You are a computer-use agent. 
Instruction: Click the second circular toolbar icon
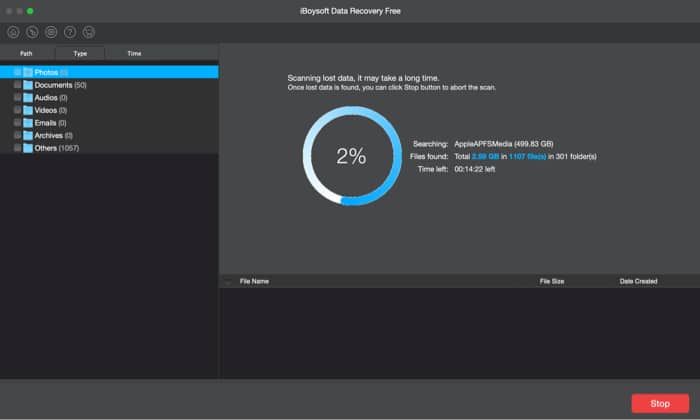click(32, 32)
